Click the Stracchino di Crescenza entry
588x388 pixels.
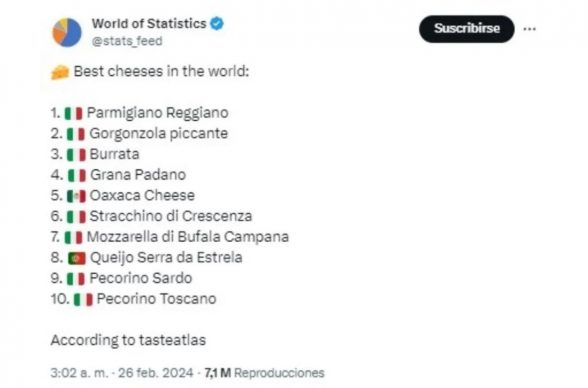tap(171, 216)
